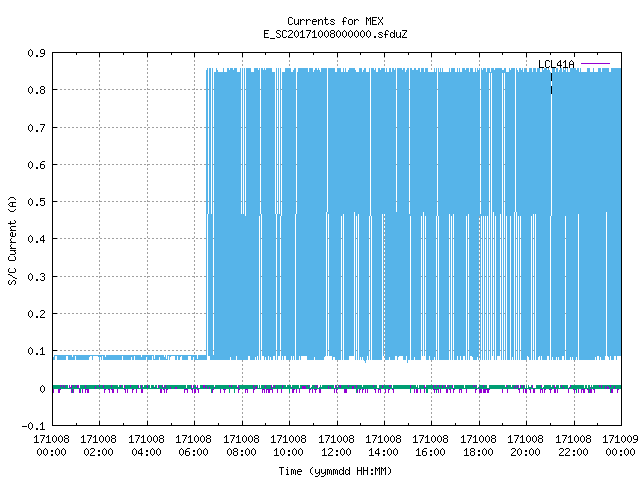The image size is (640, 480).
Task: Click the 171008 12:00 time tick label
Action: point(336,446)
